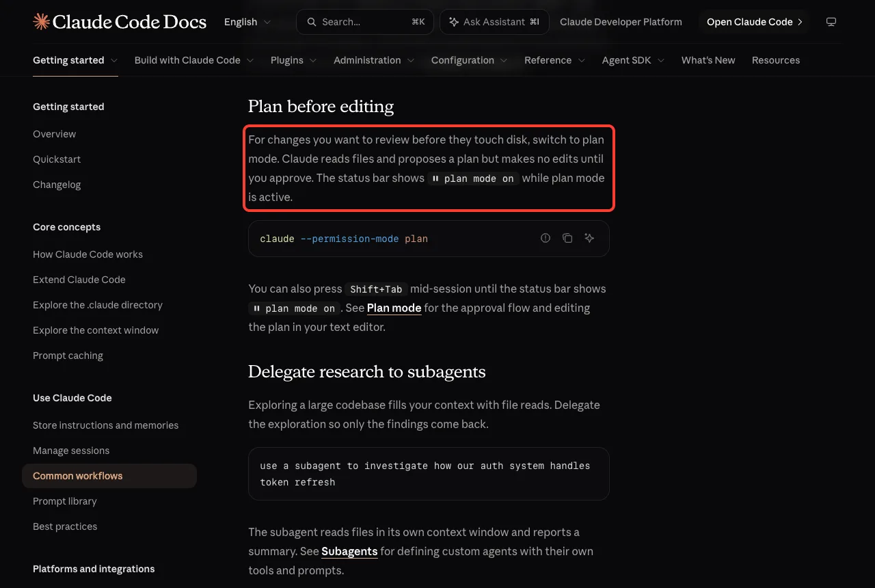Click the sparkle Ask AI icon on code block
The image size is (875, 588).
[x=589, y=239]
